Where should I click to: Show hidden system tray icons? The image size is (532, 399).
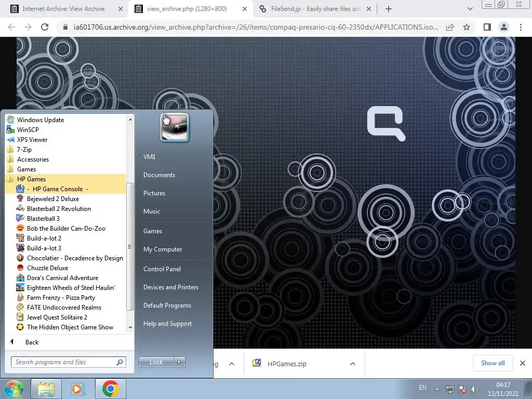click(x=437, y=389)
